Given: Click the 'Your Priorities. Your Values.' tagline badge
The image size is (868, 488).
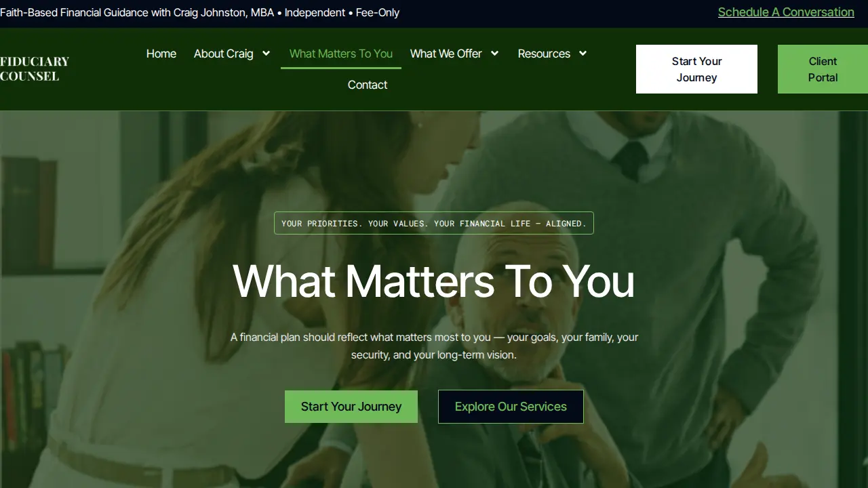Looking at the screenshot, I should [434, 223].
